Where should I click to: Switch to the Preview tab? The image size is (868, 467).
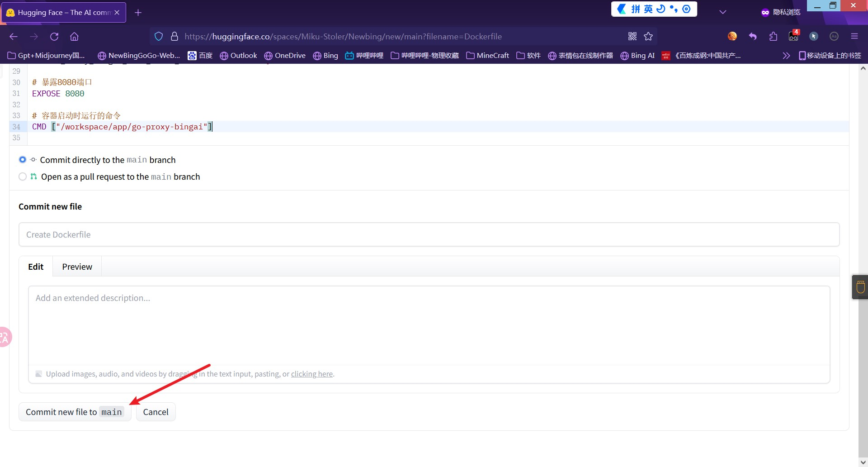[77, 267]
